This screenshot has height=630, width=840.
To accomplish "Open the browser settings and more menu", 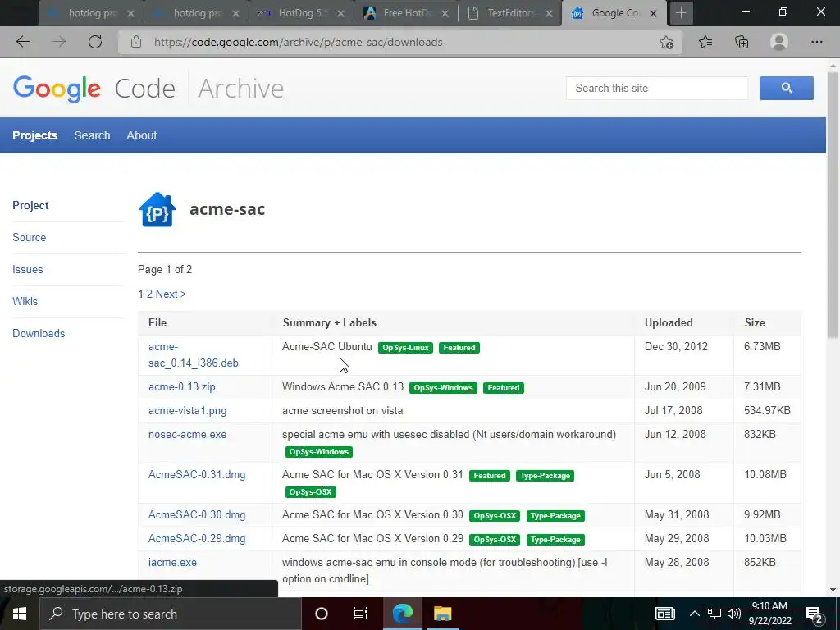I will tap(816, 42).
